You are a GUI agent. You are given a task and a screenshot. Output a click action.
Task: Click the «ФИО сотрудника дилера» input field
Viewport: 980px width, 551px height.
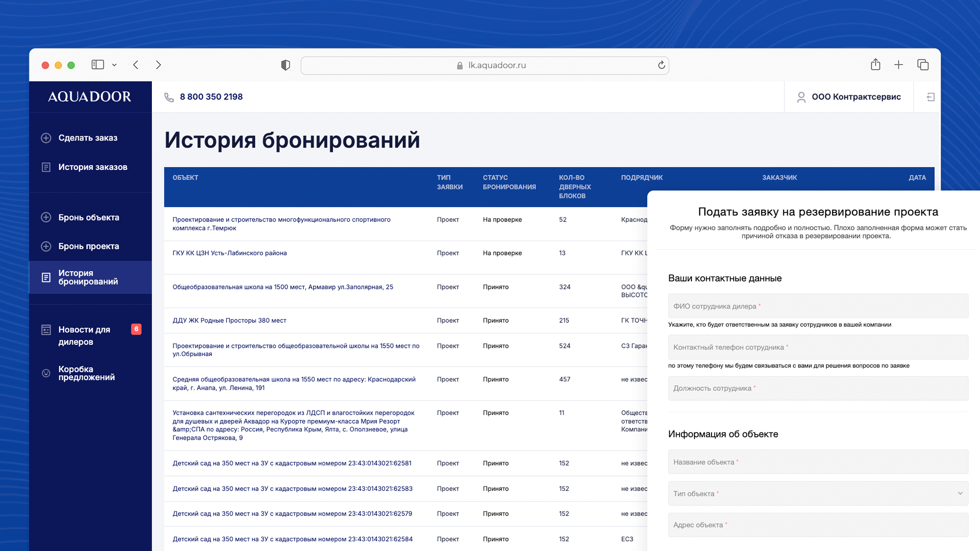(817, 306)
